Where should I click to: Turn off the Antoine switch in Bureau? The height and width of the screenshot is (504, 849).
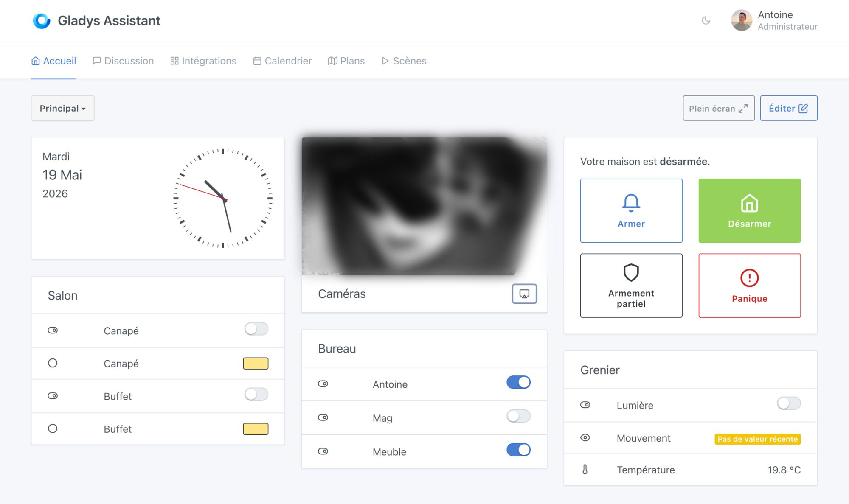coord(518,382)
